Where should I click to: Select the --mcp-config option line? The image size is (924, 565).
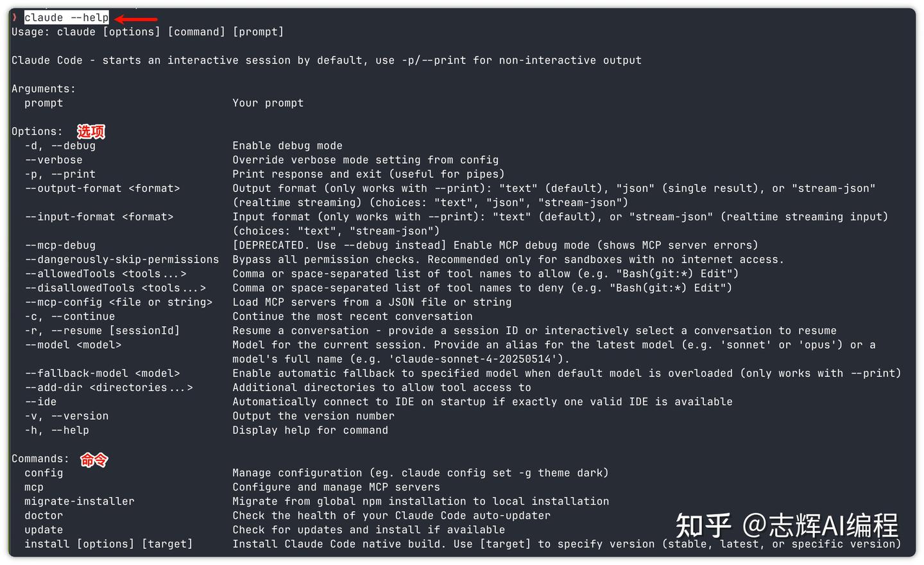click(x=118, y=302)
